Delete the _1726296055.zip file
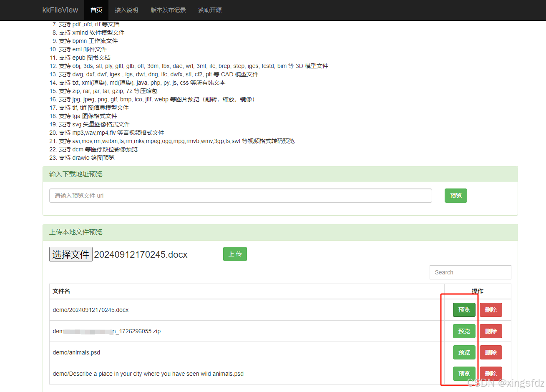The width and height of the screenshot is (546, 392). point(491,331)
